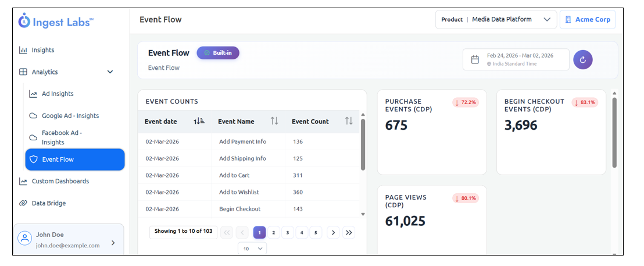Viewport: 644px width, 266px height.
Task: Jump to page 3 of results
Action: click(x=288, y=232)
